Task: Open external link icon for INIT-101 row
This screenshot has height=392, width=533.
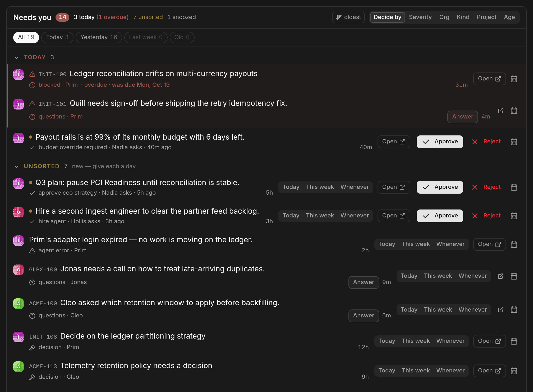Action: pos(500,111)
